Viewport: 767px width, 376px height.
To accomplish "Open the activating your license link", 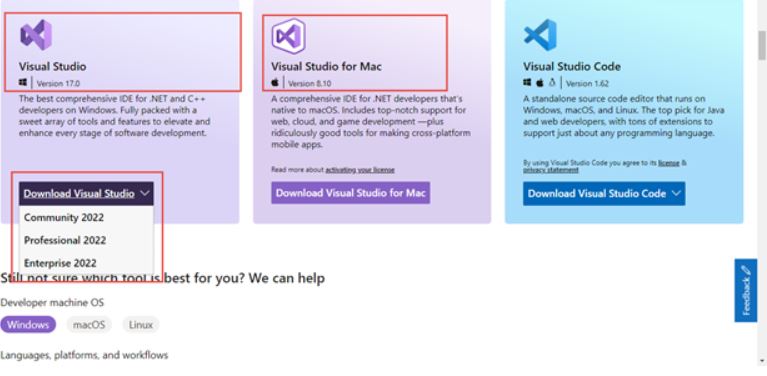I will click(x=360, y=170).
